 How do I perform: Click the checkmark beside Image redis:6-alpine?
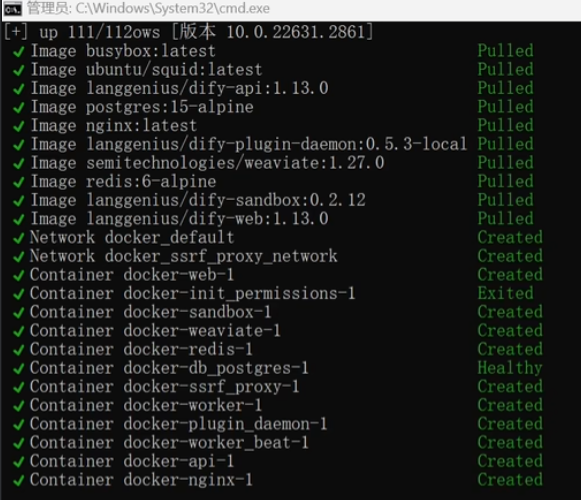(x=19, y=182)
